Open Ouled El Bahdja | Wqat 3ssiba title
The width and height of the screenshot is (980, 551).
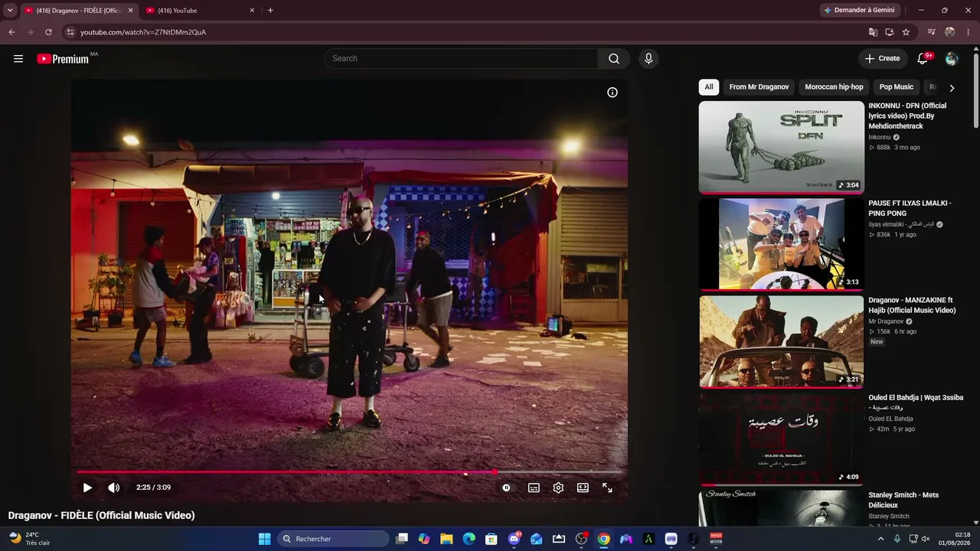[916, 403]
